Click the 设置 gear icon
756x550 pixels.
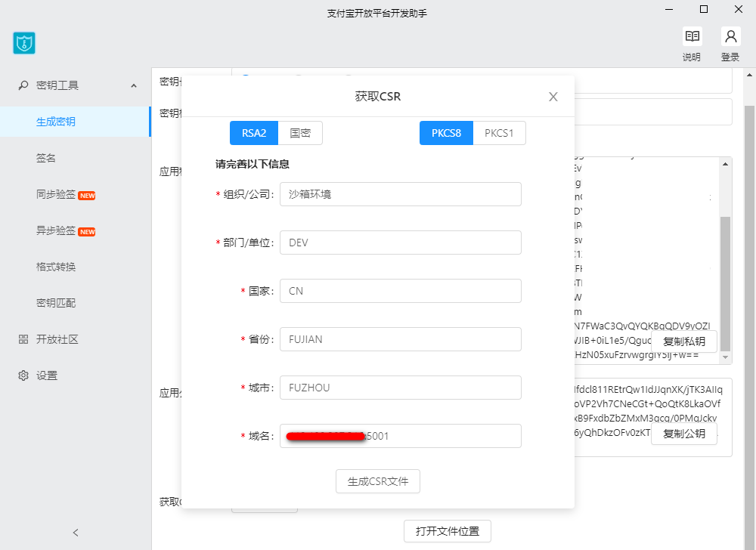click(x=23, y=375)
